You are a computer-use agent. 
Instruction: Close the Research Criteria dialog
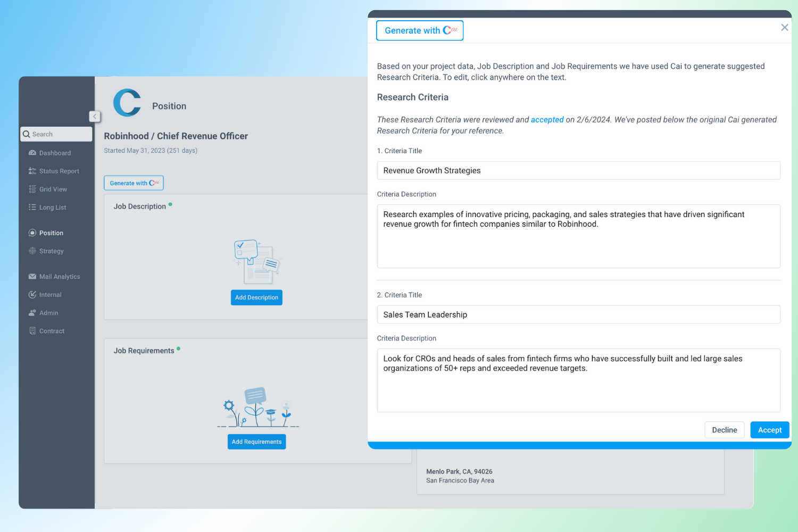pos(784,27)
